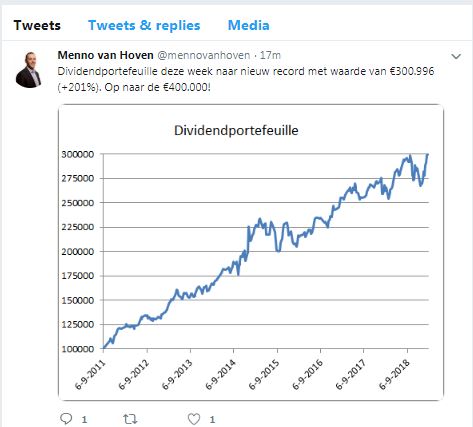Image resolution: width=473 pixels, height=427 pixels.
Task: Open the 17m timestamp link
Action: 270,55
